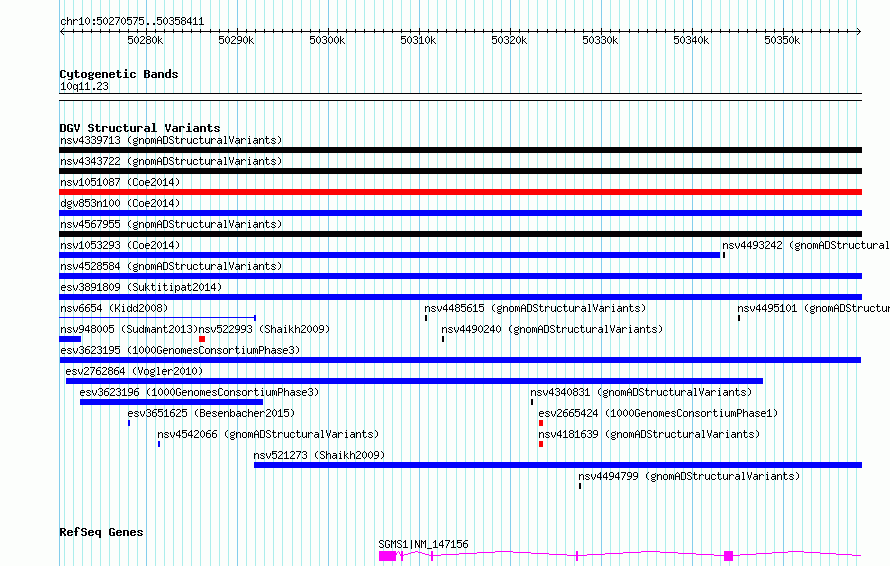Viewport: 890px width, 566px height.
Task: Open the nsv4343722 structural variant label
Action: (171, 161)
